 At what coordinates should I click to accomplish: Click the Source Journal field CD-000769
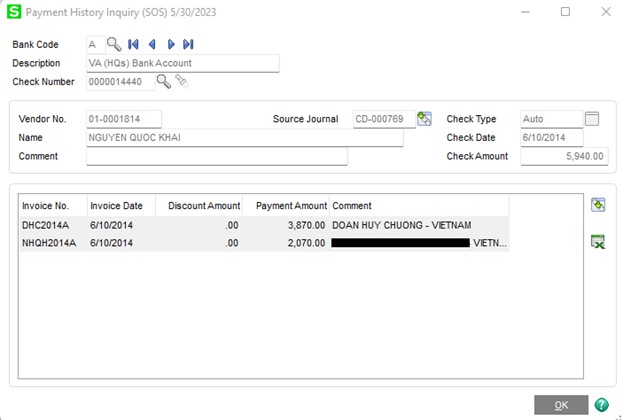[384, 119]
